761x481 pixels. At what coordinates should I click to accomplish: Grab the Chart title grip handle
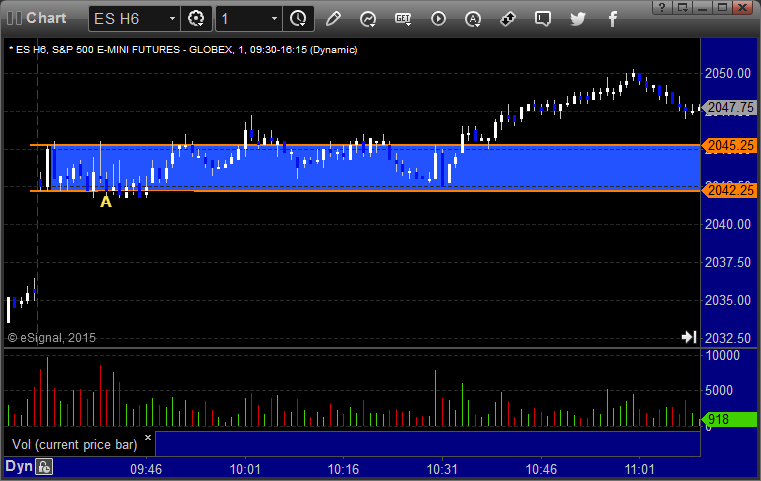tap(14, 18)
